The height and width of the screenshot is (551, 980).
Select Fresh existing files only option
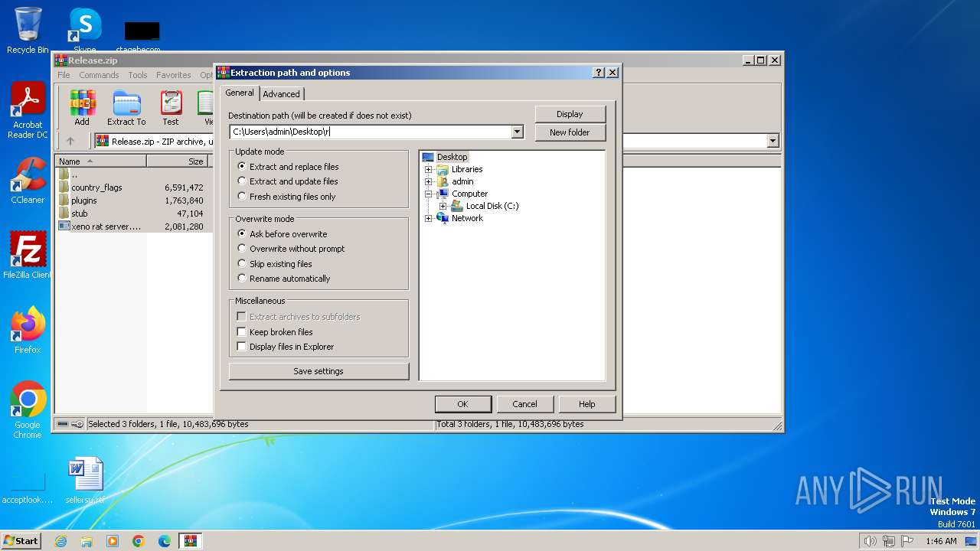(x=286, y=197)
